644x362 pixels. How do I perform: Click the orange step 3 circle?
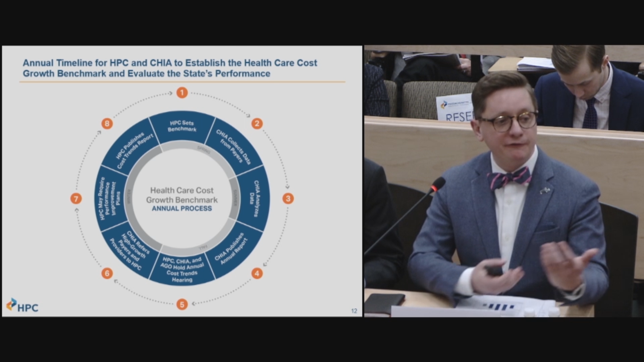[288, 198]
